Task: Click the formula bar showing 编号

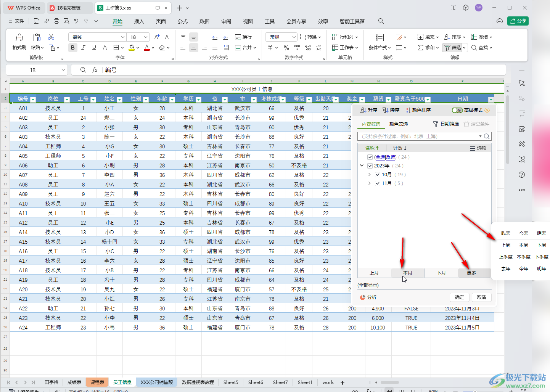Action: (x=304, y=70)
